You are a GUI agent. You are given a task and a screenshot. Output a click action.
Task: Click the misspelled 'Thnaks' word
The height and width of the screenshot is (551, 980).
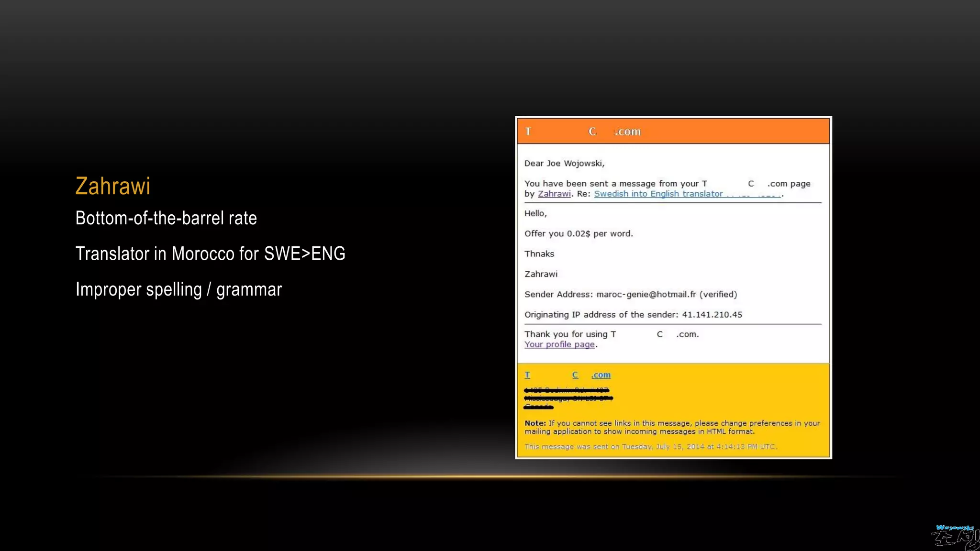(x=539, y=254)
